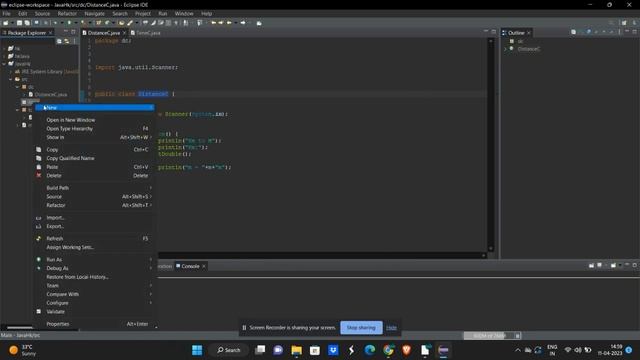Open File Explorer from taskbar
This screenshot has height=360, width=640.
pos(296,350)
